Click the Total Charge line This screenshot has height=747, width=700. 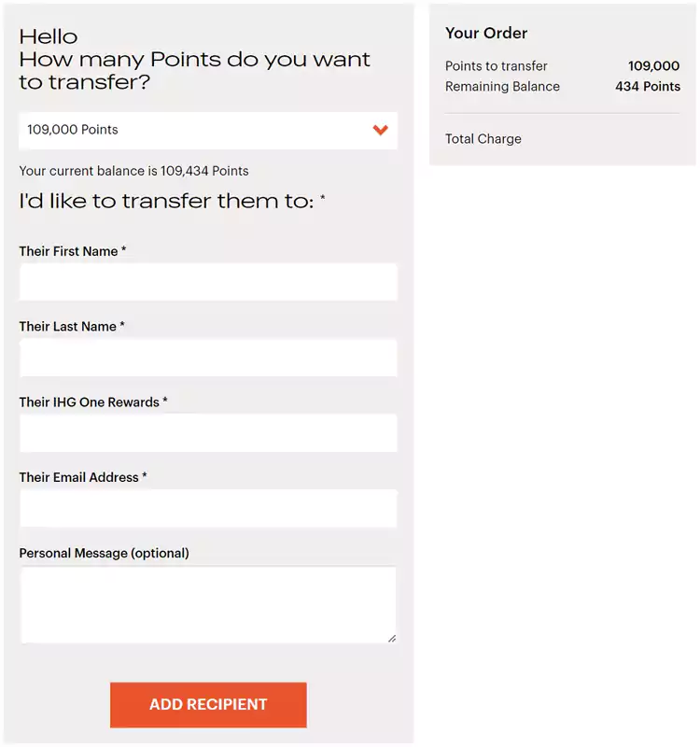483,139
